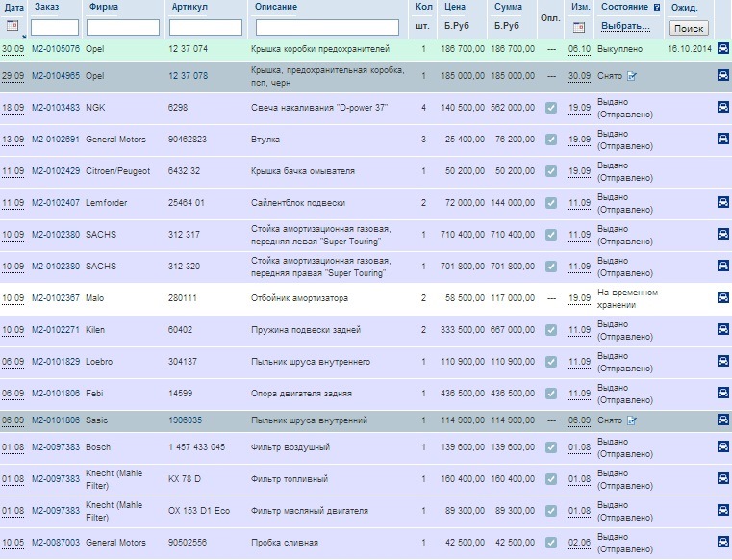The image size is (732, 560).
Task: Sort by Фирма column header
Action: [104, 7]
